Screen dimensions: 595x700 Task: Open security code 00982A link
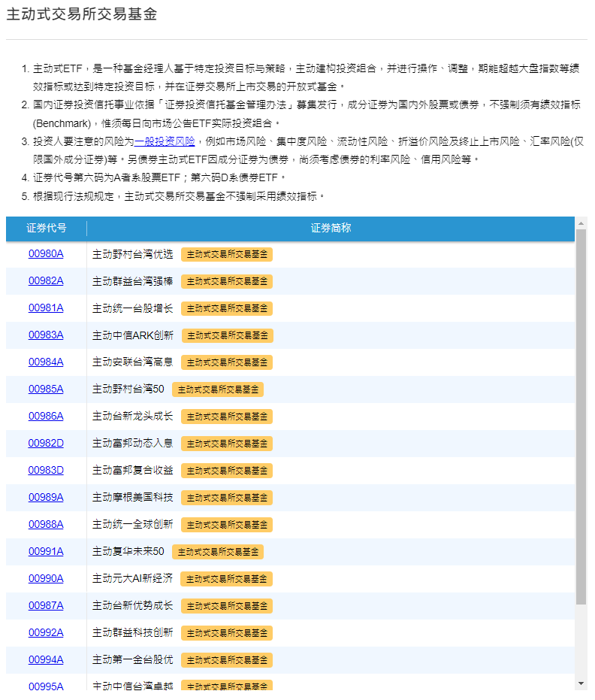[x=46, y=281]
